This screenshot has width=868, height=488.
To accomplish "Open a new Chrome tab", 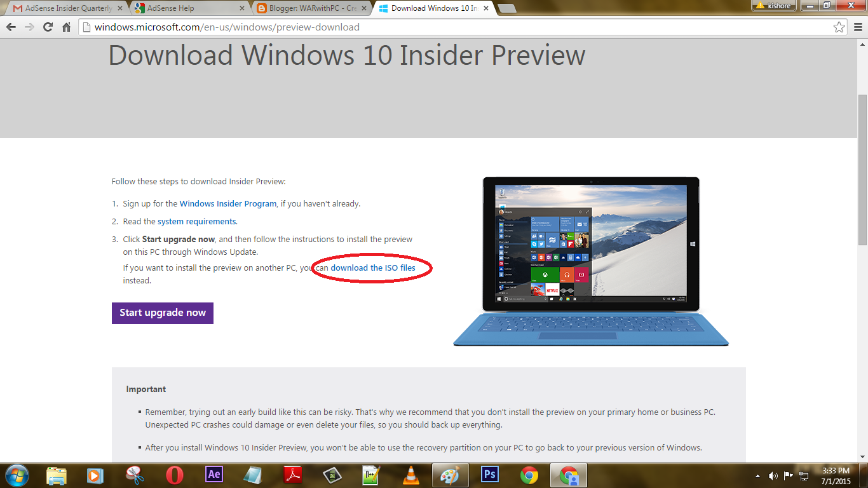I will coord(506,8).
